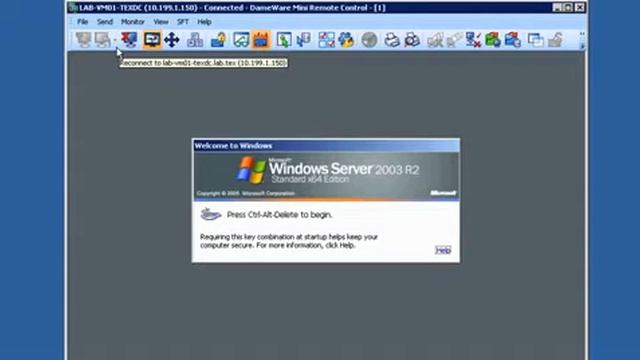The image size is (640, 360).
Task: Open the SFT menu
Action: 182,22
